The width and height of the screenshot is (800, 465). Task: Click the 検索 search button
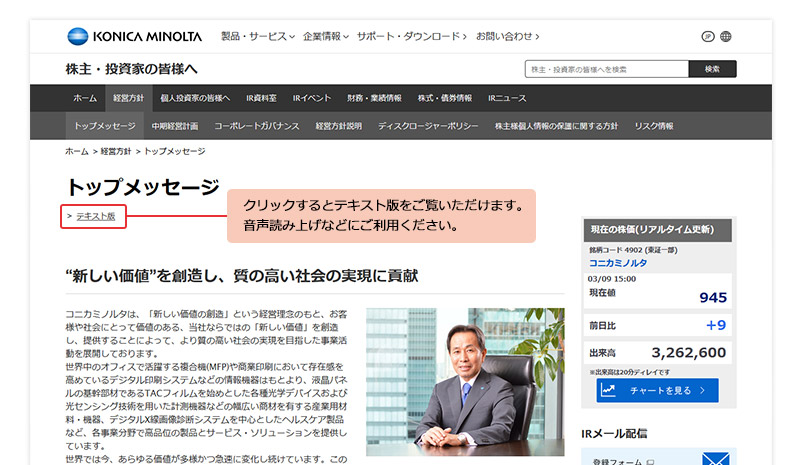click(x=712, y=69)
